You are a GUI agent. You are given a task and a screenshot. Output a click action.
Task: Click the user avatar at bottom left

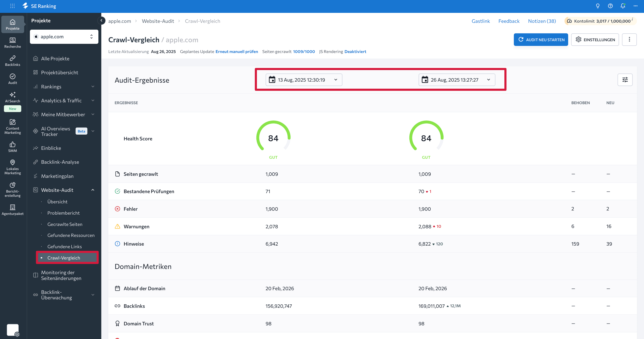(x=13, y=330)
